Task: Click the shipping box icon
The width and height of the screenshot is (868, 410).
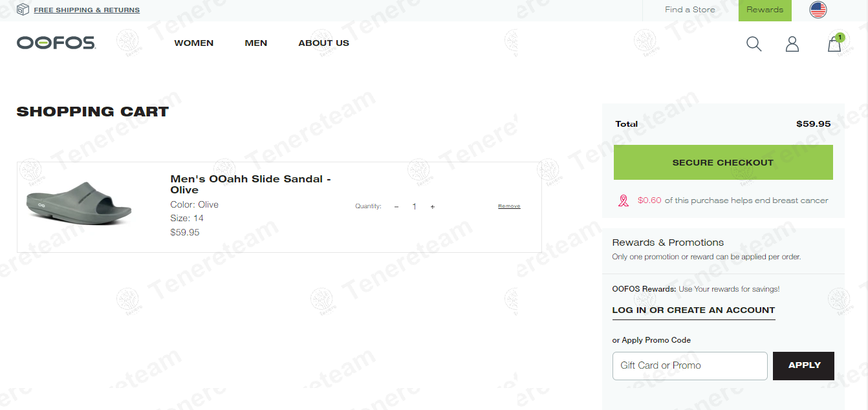Action: click(x=23, y=10)
